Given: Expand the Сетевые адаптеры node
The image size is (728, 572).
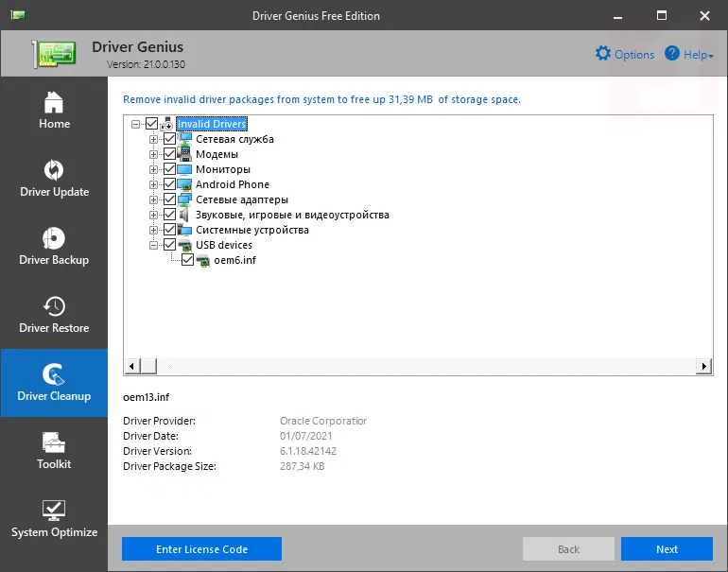Looking at the screenshot, I should coord(153,199).
